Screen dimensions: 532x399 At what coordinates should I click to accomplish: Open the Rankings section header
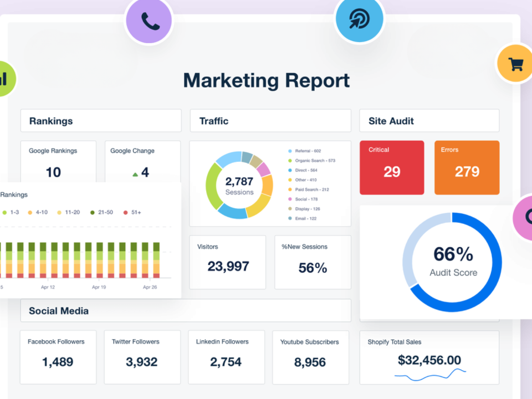[101, 121]
